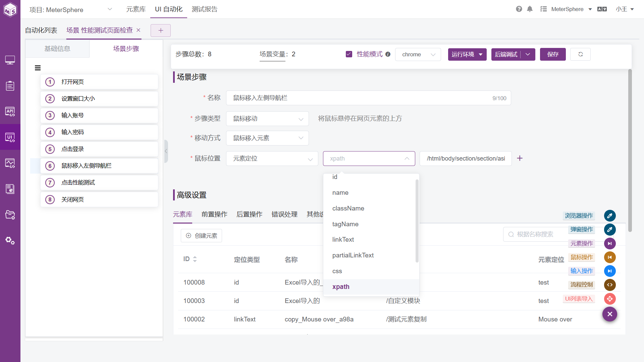Open the 步骤类型 鼠标移动 dropdown
The width and height of the screenshot is (644, 362).
(267, 119)
